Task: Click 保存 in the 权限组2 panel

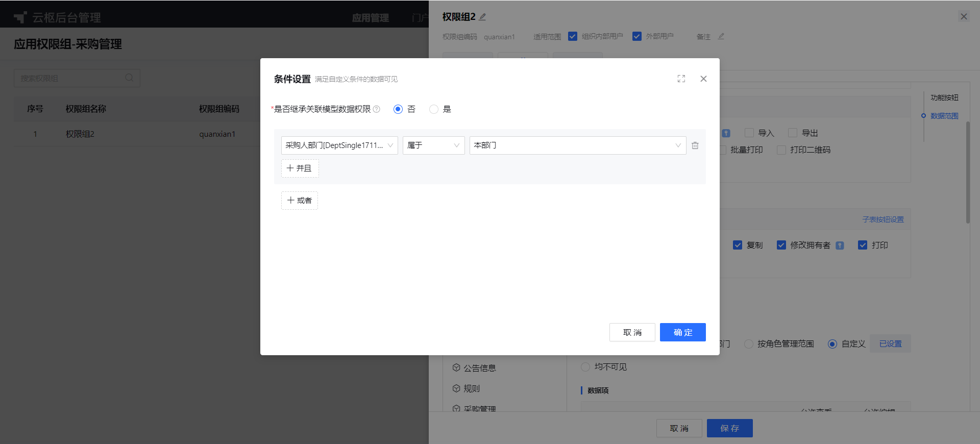Action: coord(730,428)
